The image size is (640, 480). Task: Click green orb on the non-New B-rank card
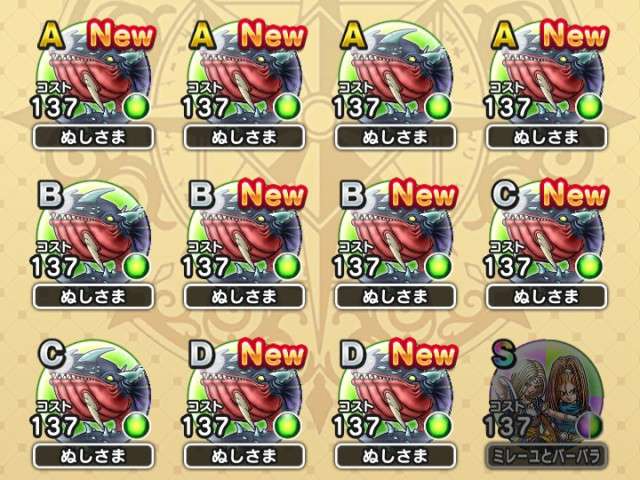click(x=137, y=266)
